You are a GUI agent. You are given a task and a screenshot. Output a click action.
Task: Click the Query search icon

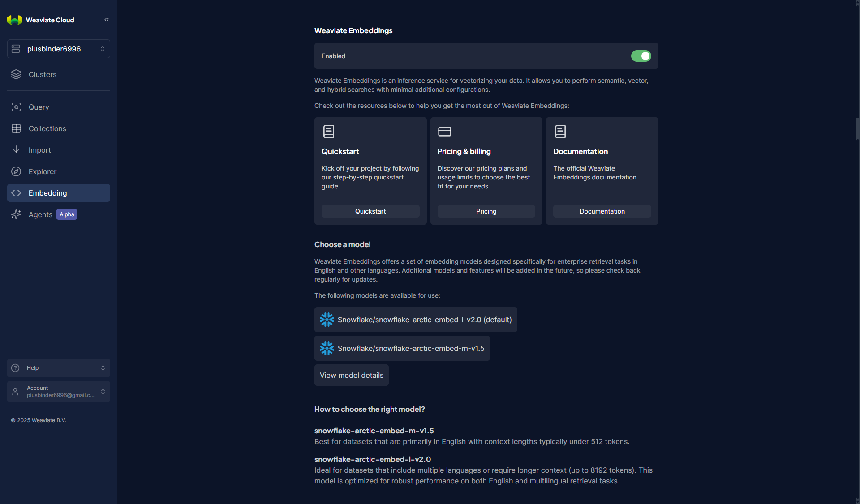click(x=16, y=107)
